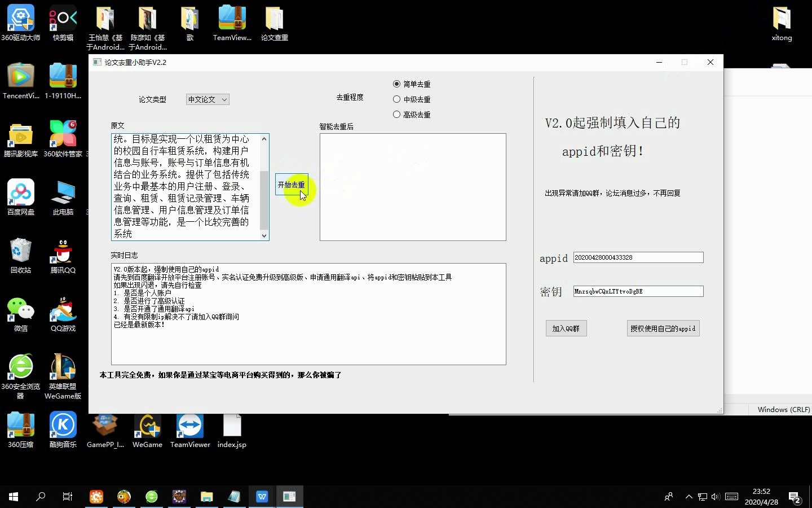Open the xitong folder desktop icon

point(782,23)
